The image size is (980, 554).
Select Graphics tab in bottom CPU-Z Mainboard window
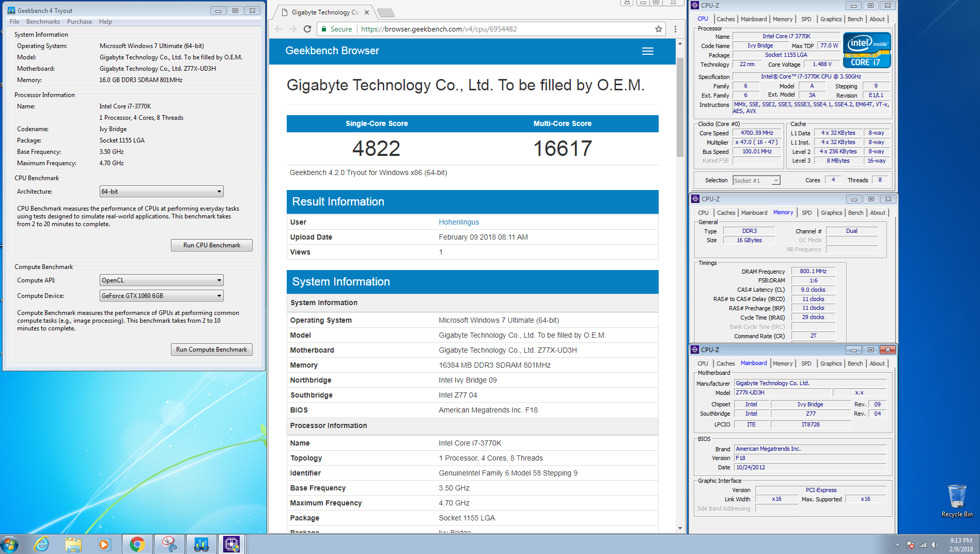click(831, 363)
